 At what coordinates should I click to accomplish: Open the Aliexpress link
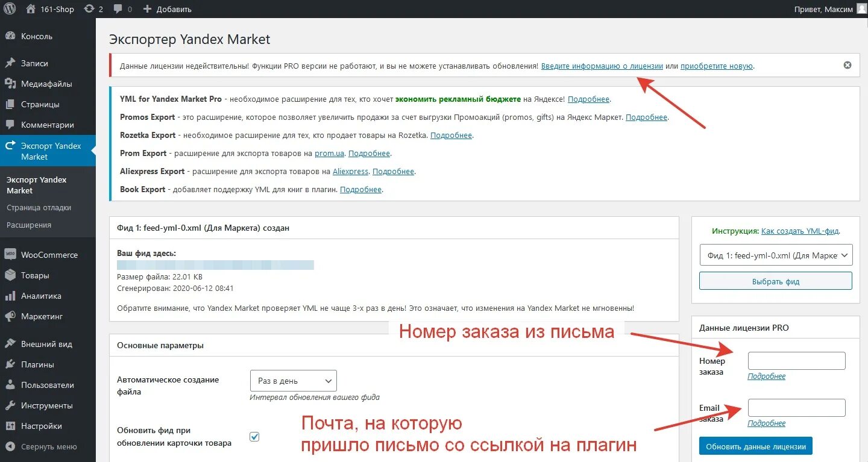(350, 171)
